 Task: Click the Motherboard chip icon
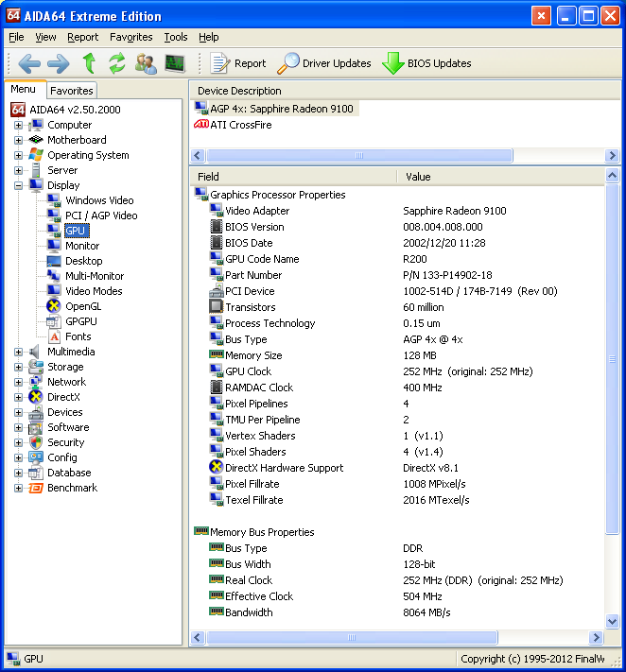pos(36,140)
